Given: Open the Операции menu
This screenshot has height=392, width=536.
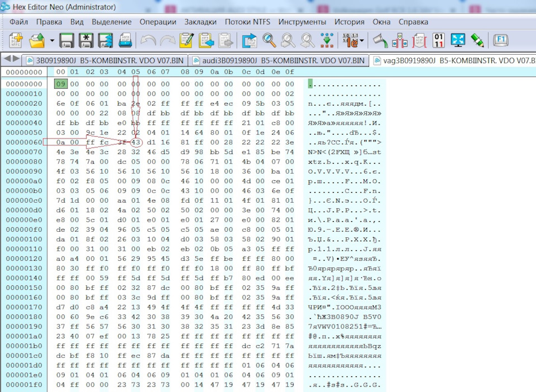Looking at the screenshot, I should point(157,22).
